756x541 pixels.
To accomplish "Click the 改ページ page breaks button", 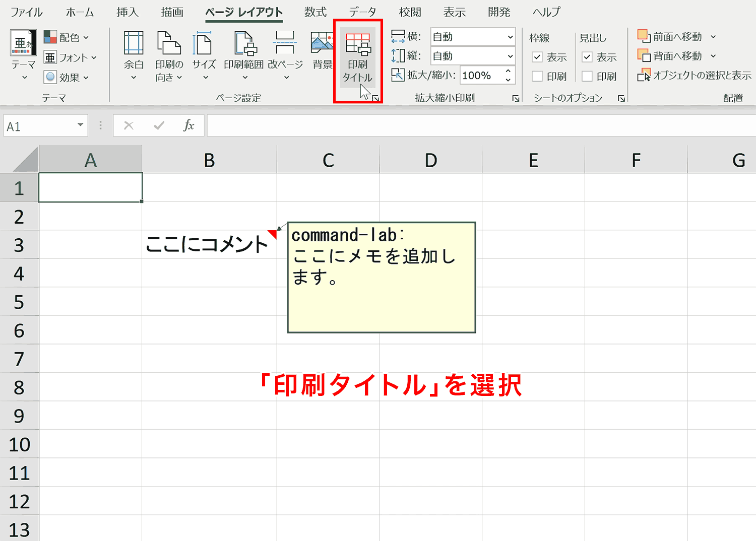I will click(x=285, y=56).
